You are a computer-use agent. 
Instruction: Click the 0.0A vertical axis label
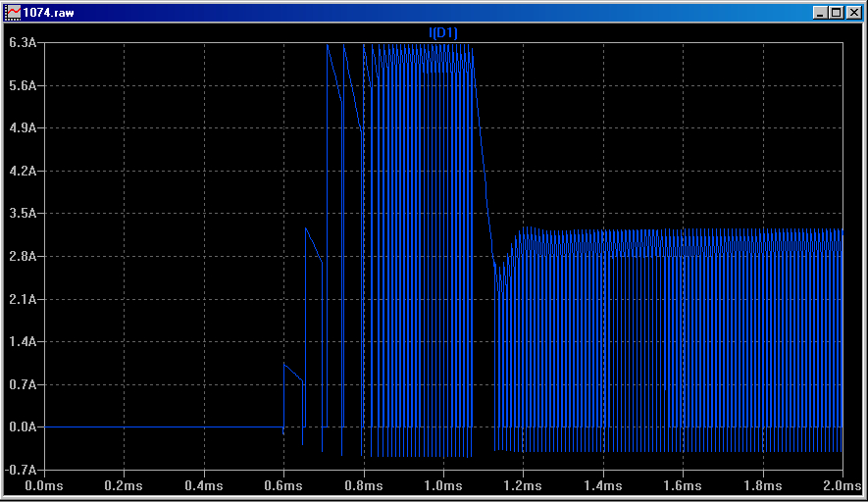23,427
